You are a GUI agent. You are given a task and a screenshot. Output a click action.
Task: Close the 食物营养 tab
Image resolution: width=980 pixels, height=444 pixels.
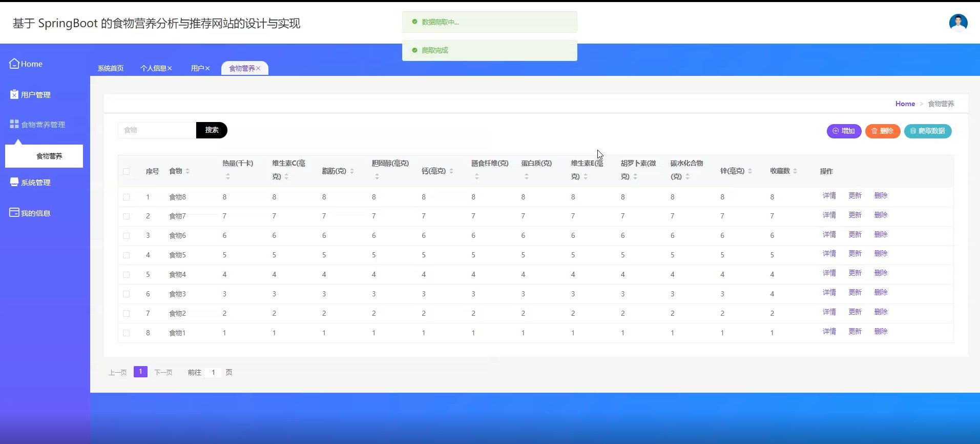258,68
